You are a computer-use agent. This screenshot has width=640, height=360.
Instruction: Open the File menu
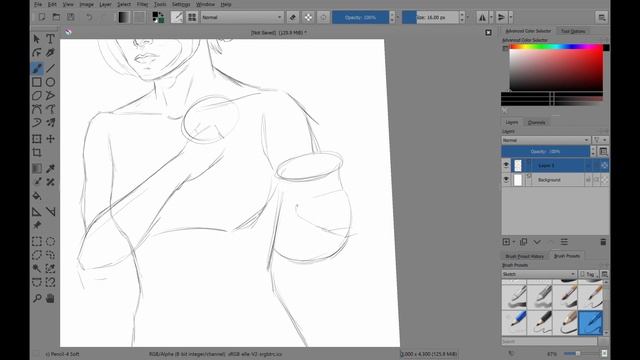[38, 4]
